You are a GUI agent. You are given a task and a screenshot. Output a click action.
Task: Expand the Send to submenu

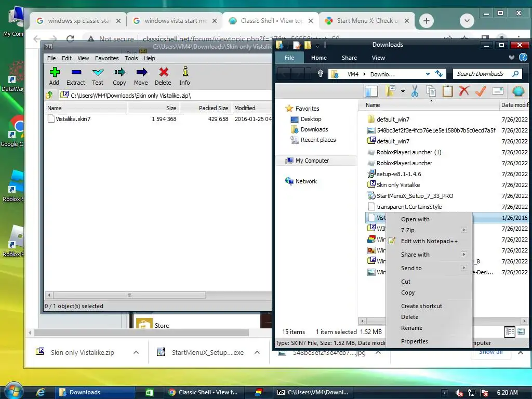click(464, 268)
